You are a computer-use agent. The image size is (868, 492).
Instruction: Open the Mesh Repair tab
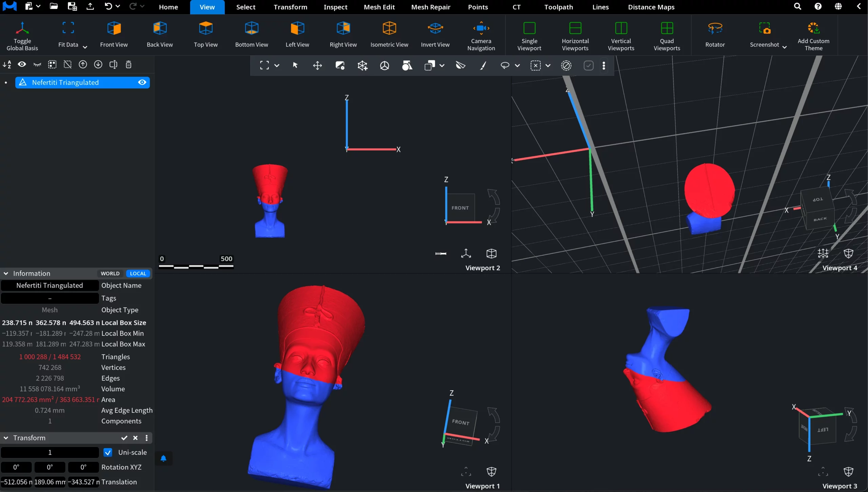click(431, 7)
